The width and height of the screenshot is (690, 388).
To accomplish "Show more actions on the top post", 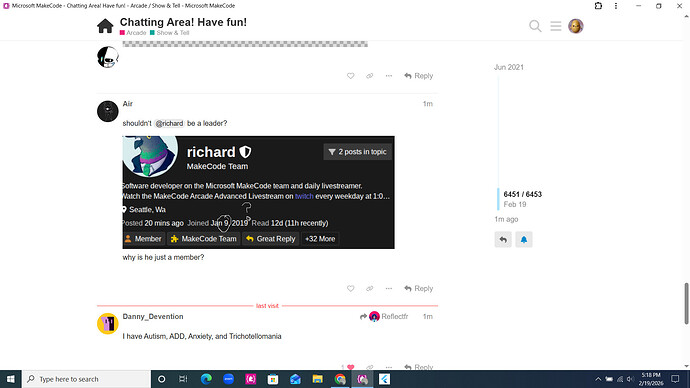I will pyautogui.click(x=389, y=76).
